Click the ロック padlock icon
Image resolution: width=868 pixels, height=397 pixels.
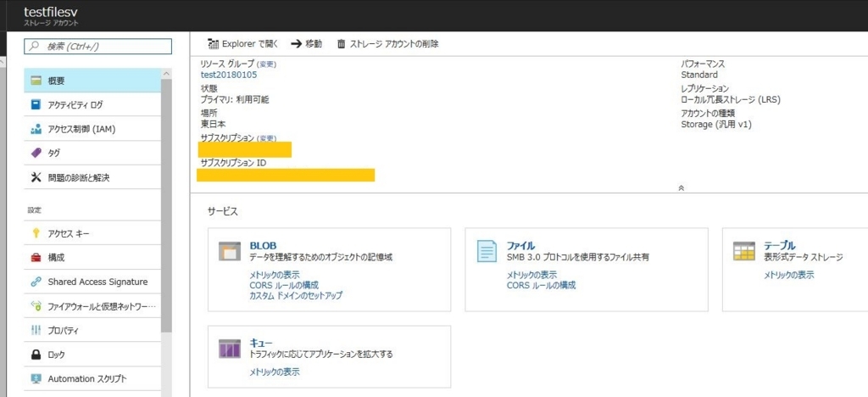coord(36,355)
